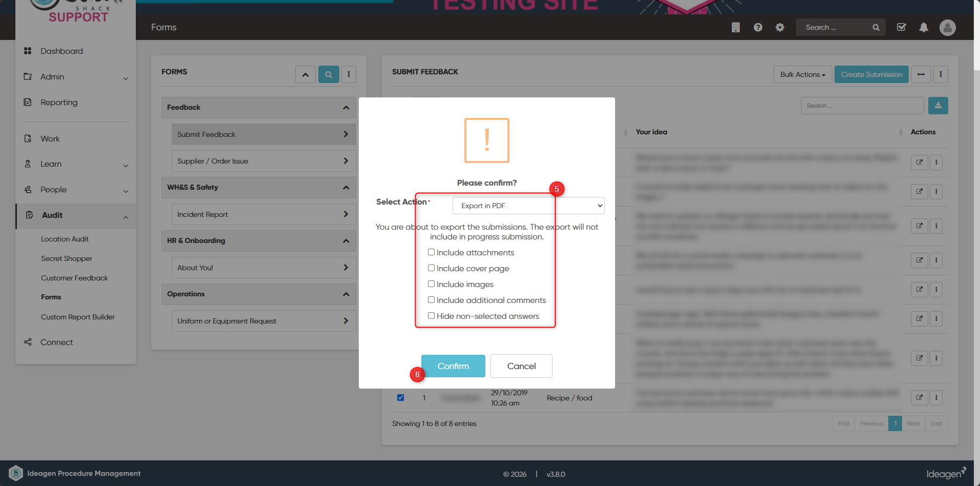Open Location Audit in the sidebar

point(65,239)
